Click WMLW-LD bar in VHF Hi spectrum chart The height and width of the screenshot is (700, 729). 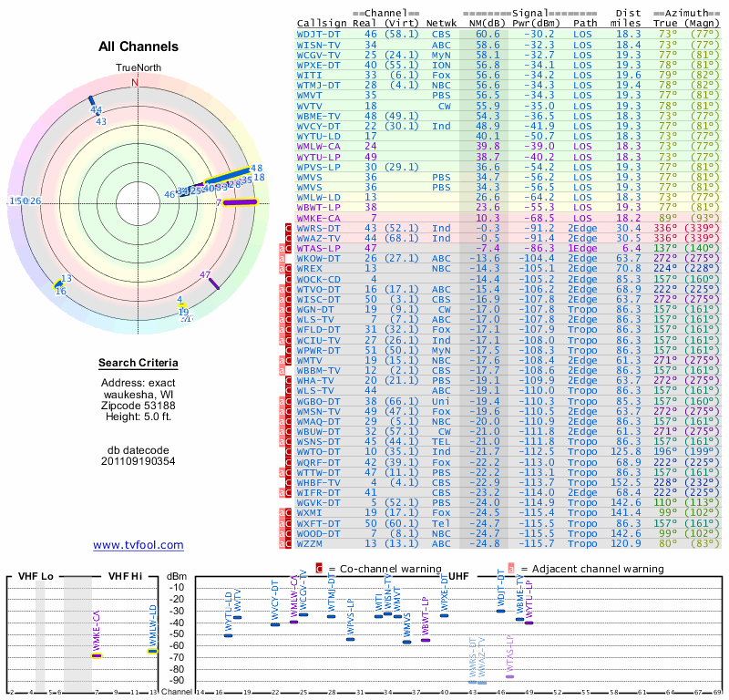[152, 651]
